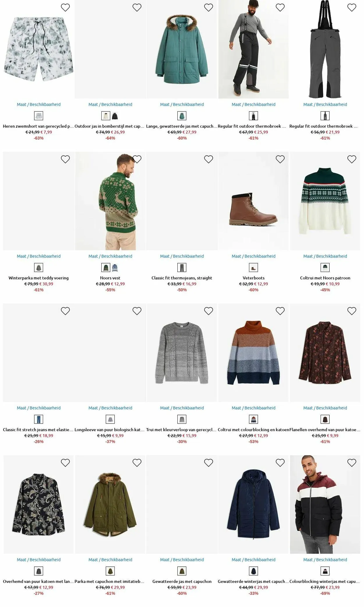Screen dimensions: 364x607
Task: Choose the blue variant swatch of Noors vest
Action: point(115,268)
